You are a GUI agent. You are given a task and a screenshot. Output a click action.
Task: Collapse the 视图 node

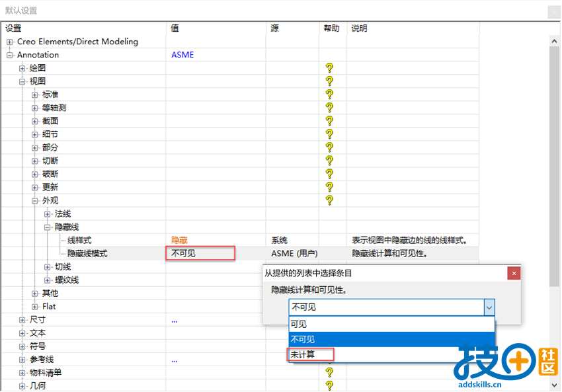click(22, 82)
